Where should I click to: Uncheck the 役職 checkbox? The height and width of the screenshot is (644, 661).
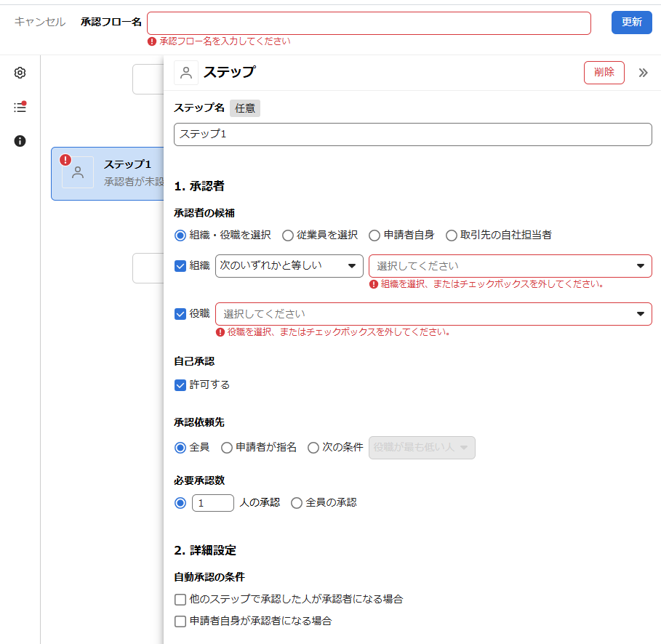pos(180,314)
